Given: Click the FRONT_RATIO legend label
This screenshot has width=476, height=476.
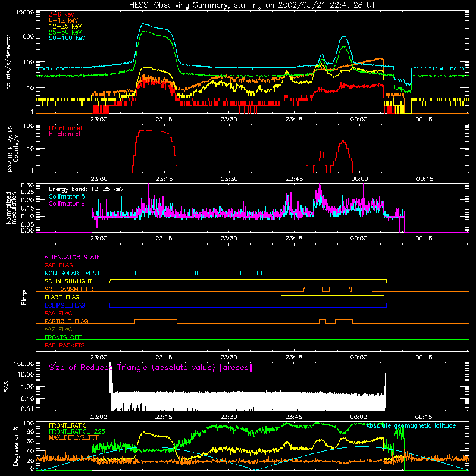Looking at the screenshot, I should (x=68, y=425).
